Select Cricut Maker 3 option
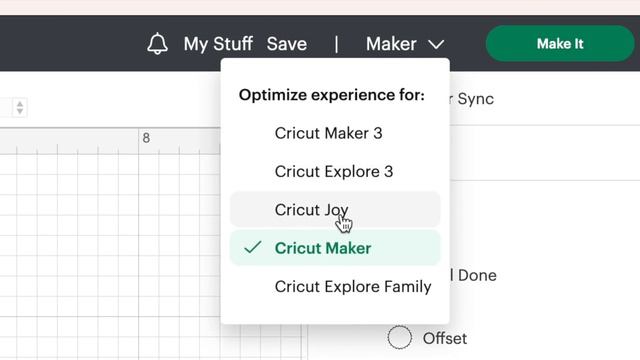This screenshot has height=360, width=640. tap(335, 133)
